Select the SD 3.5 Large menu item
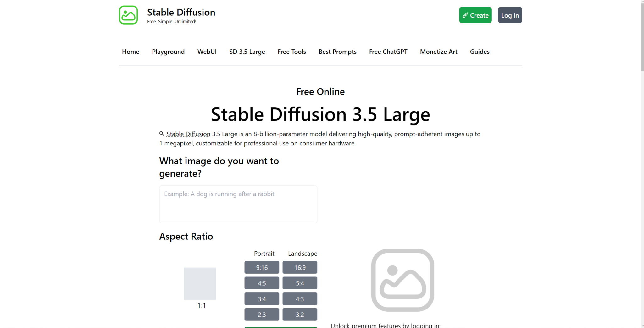644x328 pixels. click(x=247, y=52)
